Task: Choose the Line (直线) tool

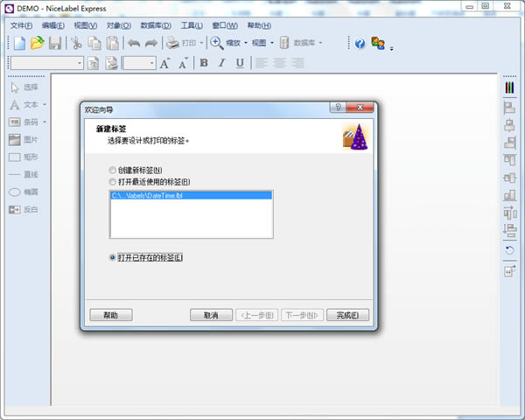Action: pyautogui.click(x=24, y=174)
